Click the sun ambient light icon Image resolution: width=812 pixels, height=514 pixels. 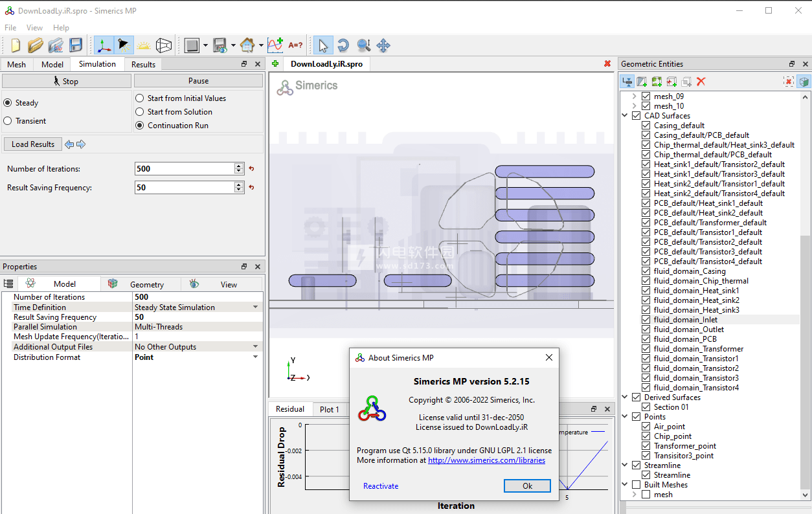tap(144, 45)
